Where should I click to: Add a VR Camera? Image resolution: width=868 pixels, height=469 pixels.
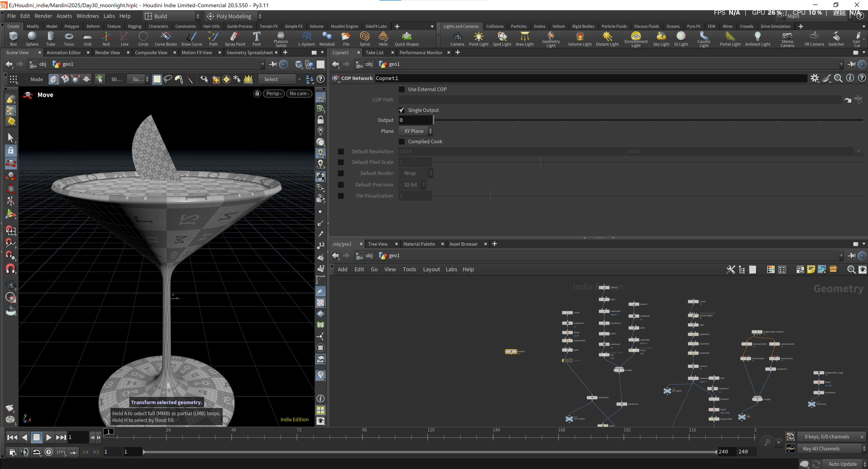click(814, 39)
